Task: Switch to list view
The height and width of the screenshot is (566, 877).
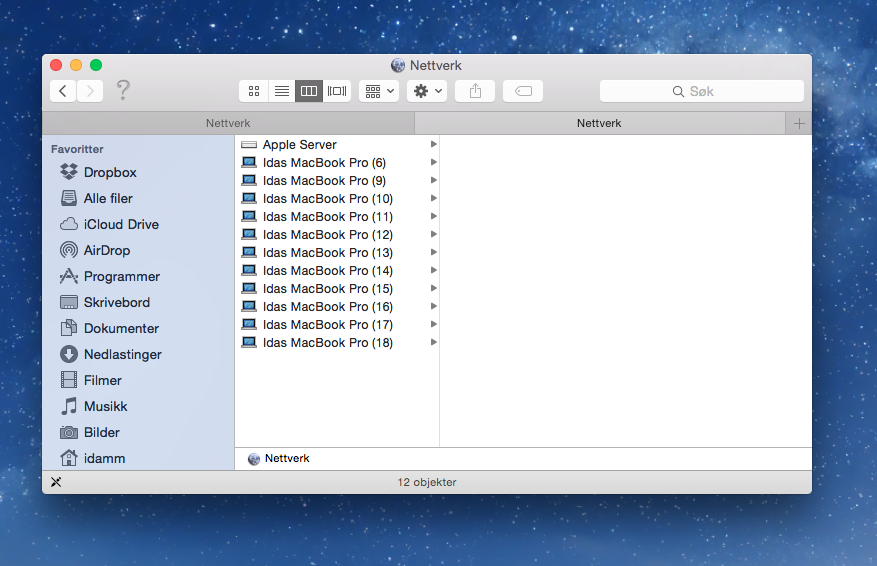Action: click(x=282, y=91)
